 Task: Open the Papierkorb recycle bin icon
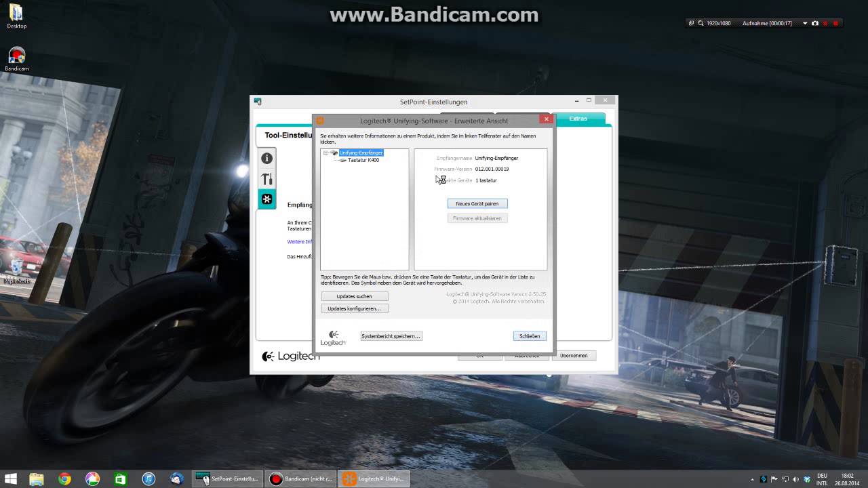[x=17, y=270]
